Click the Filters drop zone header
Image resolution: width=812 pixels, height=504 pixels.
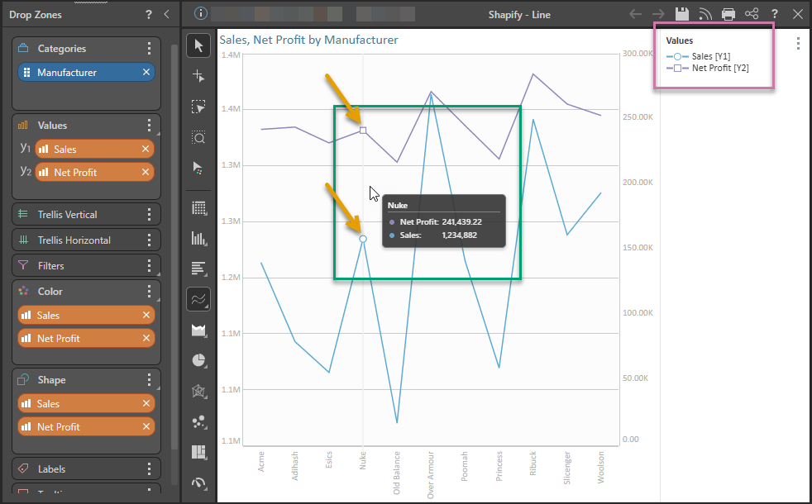coord(86,265)
